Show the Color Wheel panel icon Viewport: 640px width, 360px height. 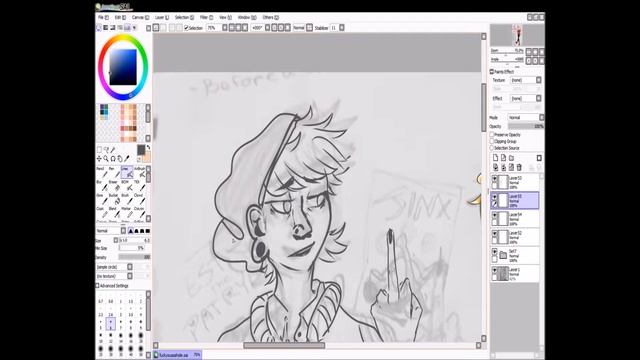[x=99, y=28]
